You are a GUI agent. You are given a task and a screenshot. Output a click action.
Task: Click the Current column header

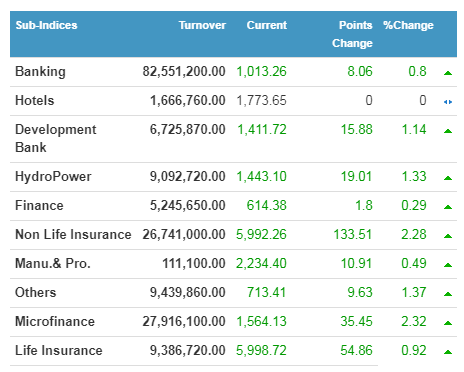[x=267, y=25]
